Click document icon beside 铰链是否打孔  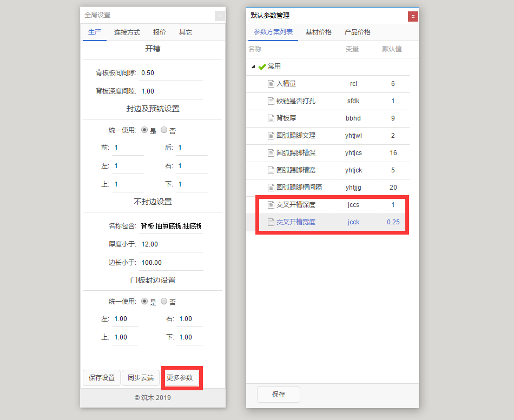click(271, 101)
